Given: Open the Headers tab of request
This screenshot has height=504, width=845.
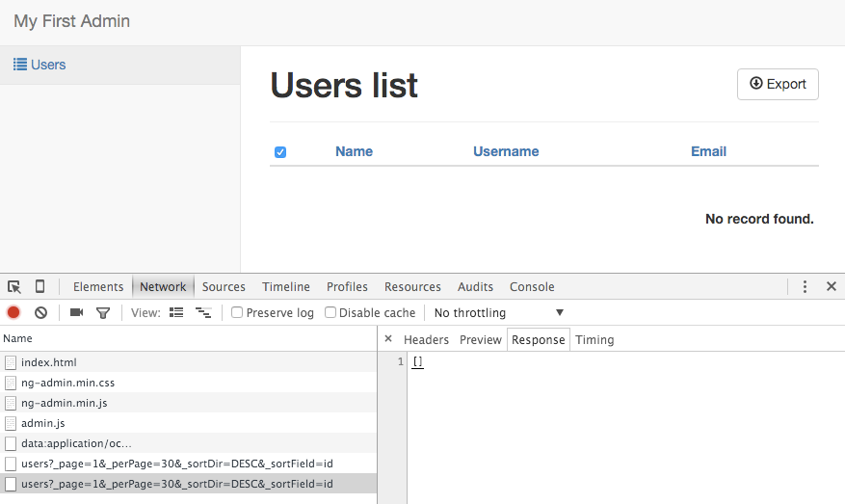Looking at the screenshot, I should 426,339.
